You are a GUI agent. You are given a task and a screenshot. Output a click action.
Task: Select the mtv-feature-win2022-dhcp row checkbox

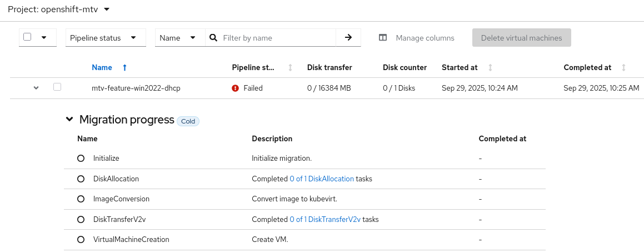pyautogui.click(x=57, y=87)
